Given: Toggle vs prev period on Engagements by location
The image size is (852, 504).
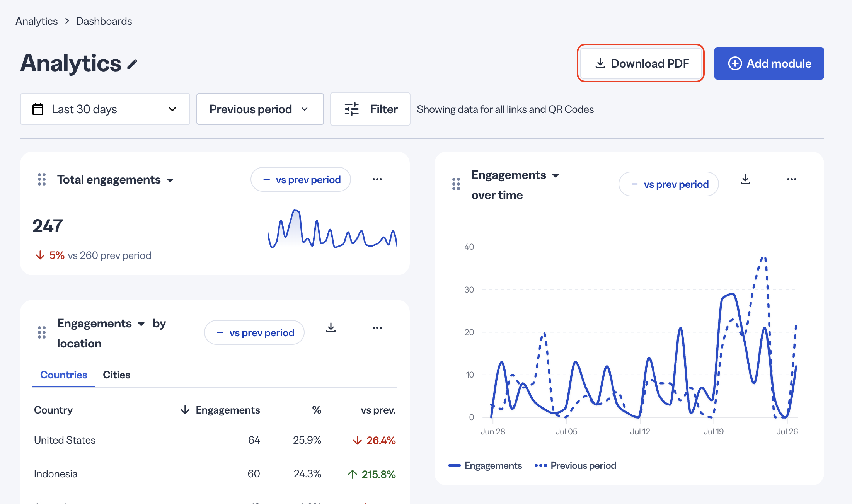Looking at the screenshot, I should coord(254,332).
